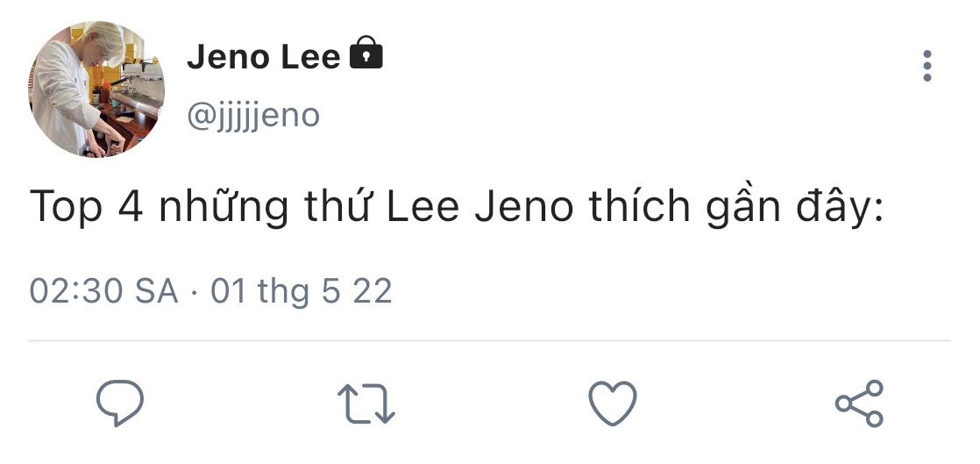Visit the @jjjjjeno handle
980x464 pixels.
click(253, 115)
